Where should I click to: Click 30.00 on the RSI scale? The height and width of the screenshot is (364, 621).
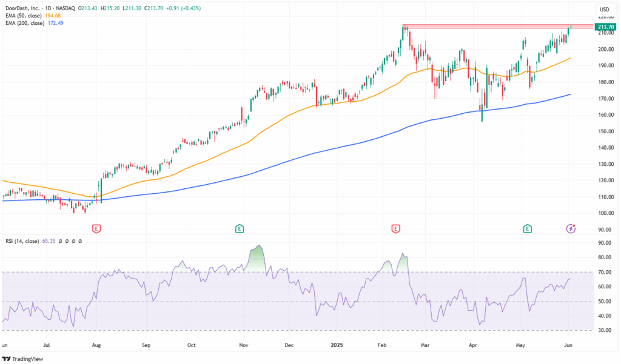tap(605, 330)
